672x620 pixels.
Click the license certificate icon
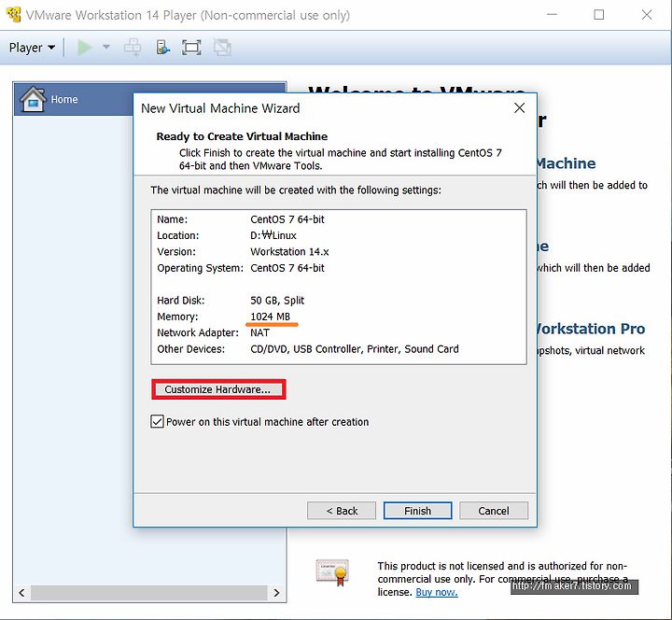click(332, 572)
